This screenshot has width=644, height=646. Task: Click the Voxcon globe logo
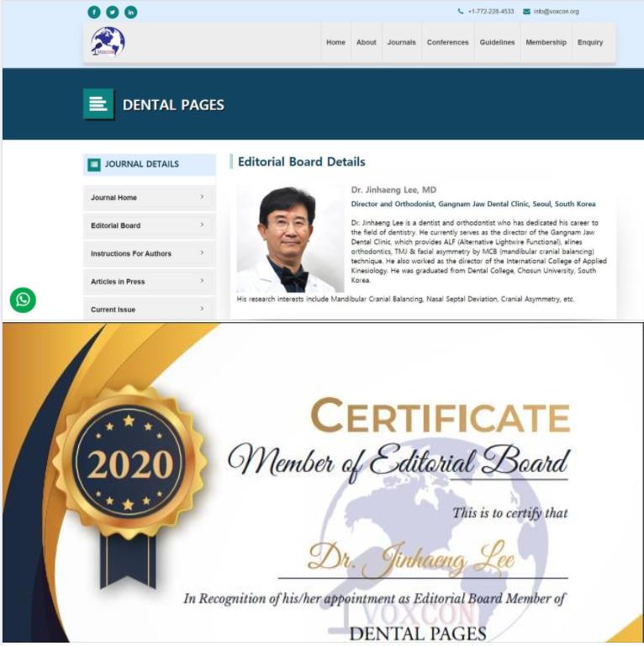click(108, 41)
